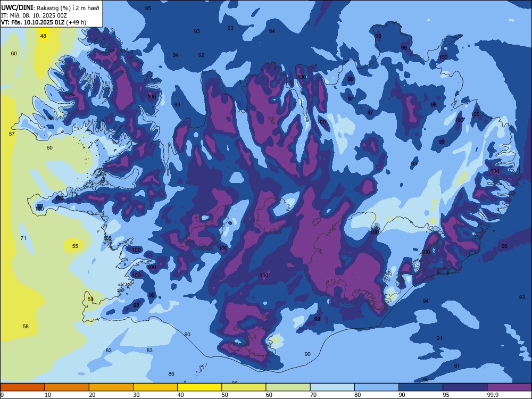Select the pale blue 70–80 legend swatch
This screenshot has width=532, height=399.
click(x=332, y=387)
